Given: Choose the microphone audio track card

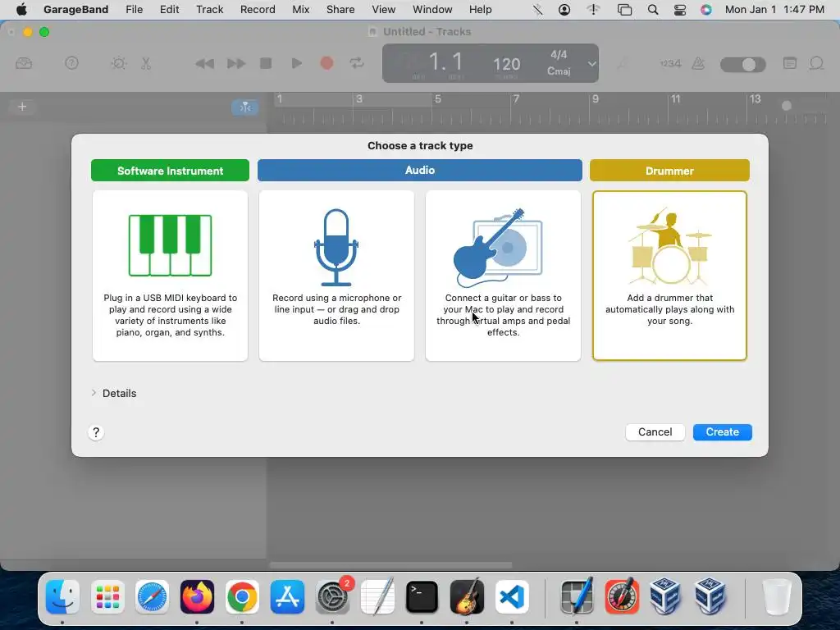Looking at the screenshot, I should click(336, 276).
